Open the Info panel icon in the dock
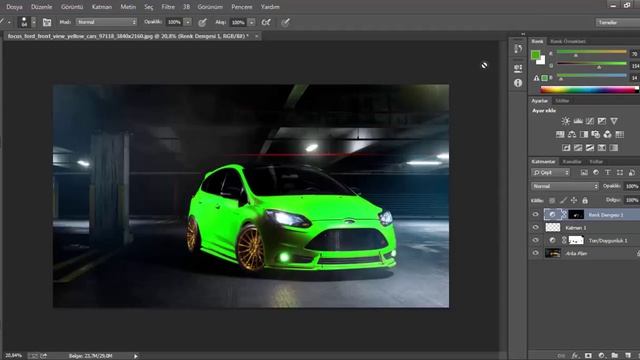This screenshot has height=360, width=640. click(518, 83)
